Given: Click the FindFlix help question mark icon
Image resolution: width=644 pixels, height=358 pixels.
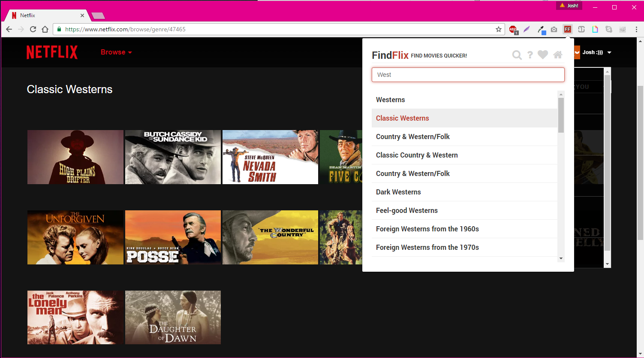Looking at the screenshot, I should click(x=530, y=55).
